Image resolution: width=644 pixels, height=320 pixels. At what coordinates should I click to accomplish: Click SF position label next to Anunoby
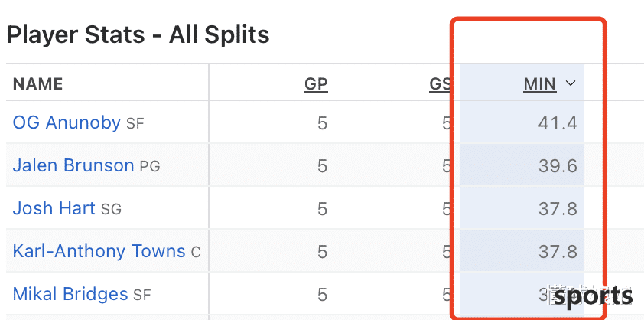pos(135,124)
